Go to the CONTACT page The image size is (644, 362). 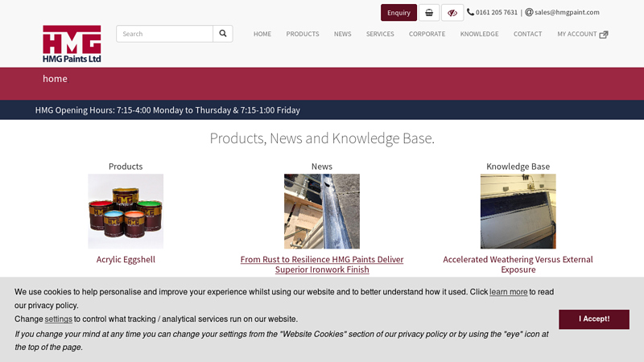pyautogui.click(x=527, y=35)
